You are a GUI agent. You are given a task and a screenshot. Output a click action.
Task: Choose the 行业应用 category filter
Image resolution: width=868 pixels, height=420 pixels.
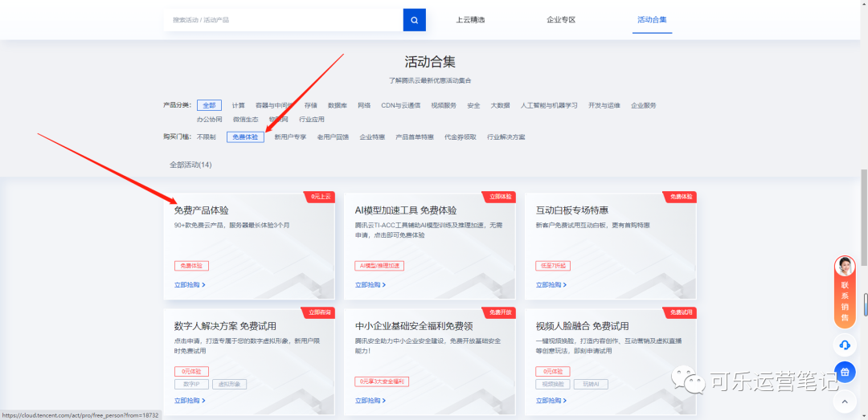(312, 119)
